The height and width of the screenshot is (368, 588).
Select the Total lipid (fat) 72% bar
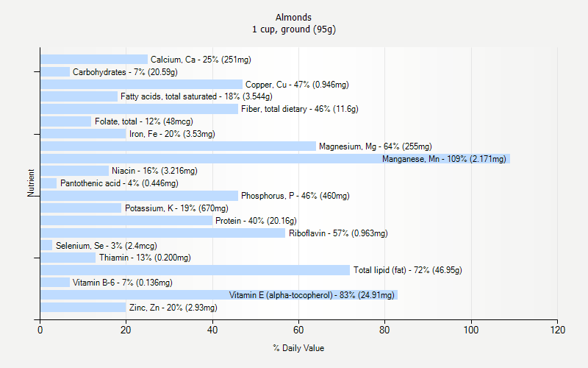pyautogui.click(x=195, y=270)
